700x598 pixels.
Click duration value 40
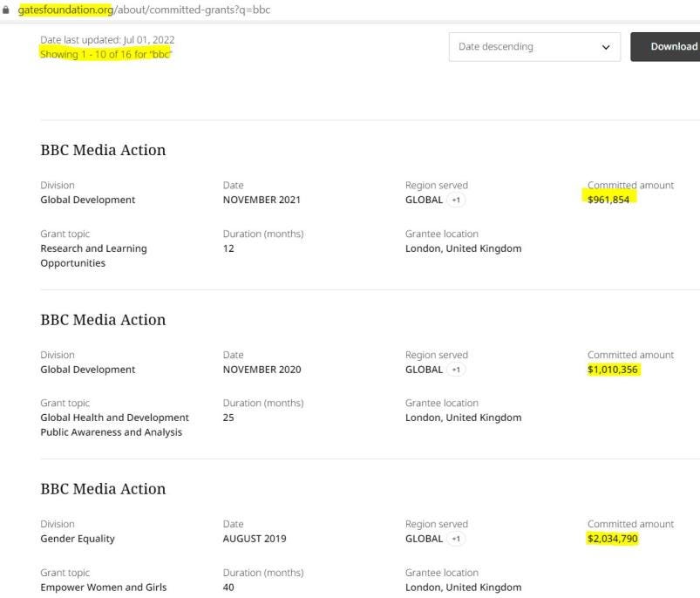coord(228,588)
